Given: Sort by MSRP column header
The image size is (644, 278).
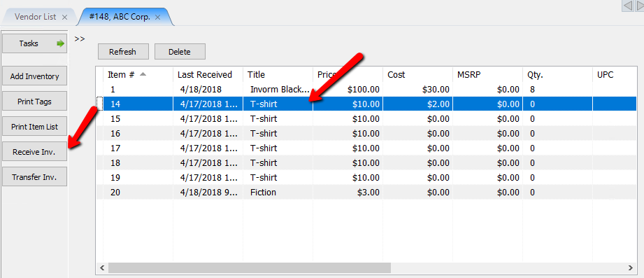Looking at the screenshot, I should point(487,75).
